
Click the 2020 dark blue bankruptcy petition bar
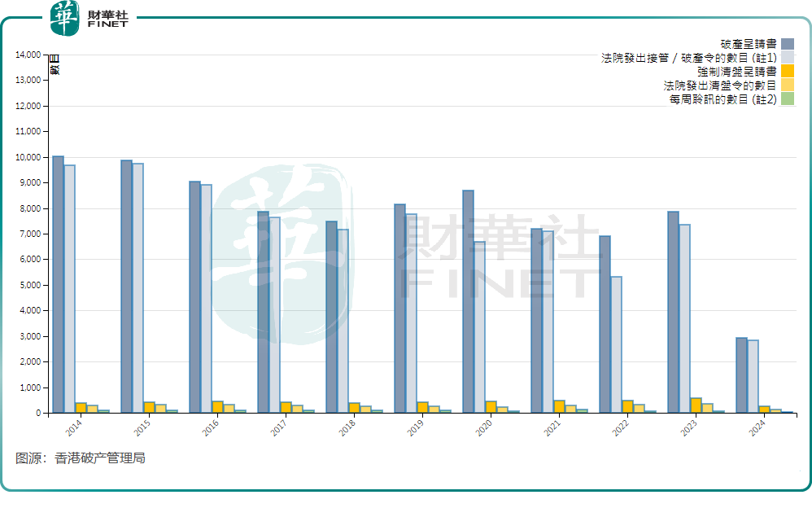click(x=468, y=301)
